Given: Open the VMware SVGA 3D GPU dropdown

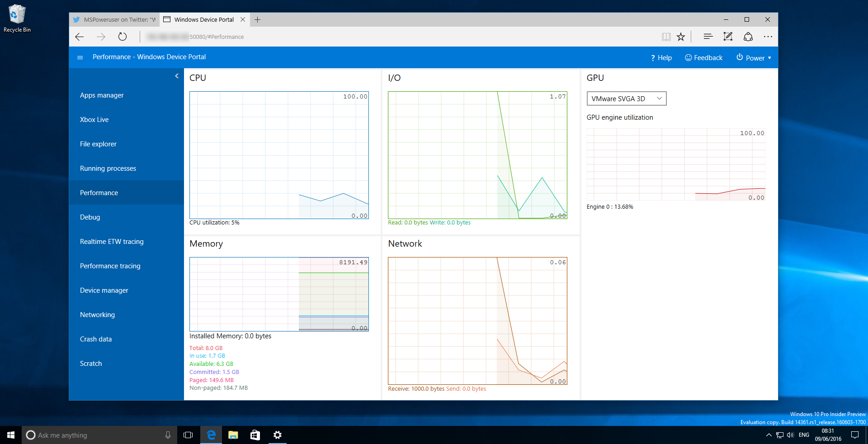Looking at the screenshot, I should point(627,98).
